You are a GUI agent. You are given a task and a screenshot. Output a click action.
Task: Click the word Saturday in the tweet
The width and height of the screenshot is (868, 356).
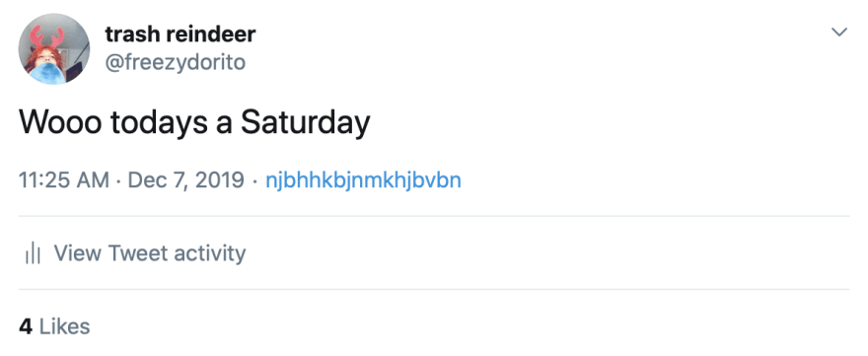pos(305,123)
